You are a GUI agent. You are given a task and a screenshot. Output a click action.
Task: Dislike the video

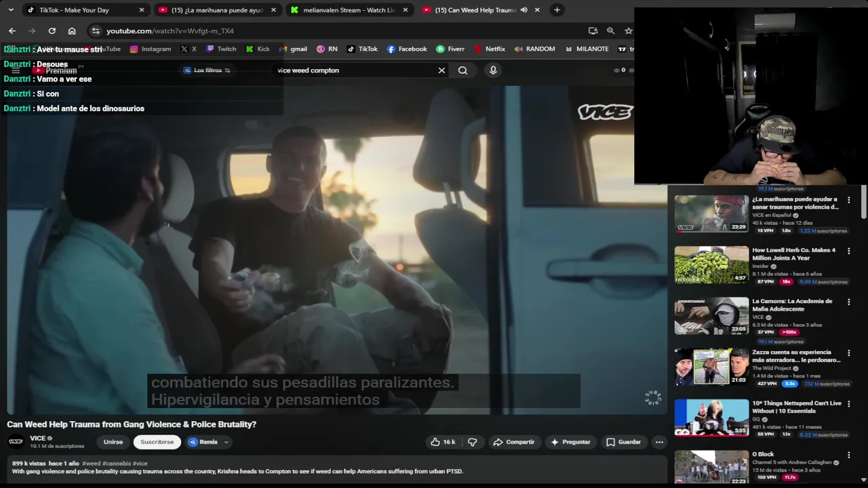coord(473,442)
